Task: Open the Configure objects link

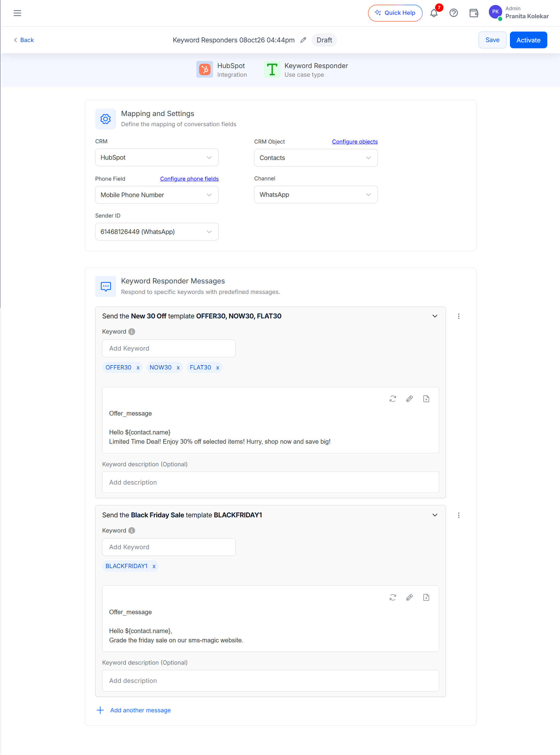Action: 355,142
